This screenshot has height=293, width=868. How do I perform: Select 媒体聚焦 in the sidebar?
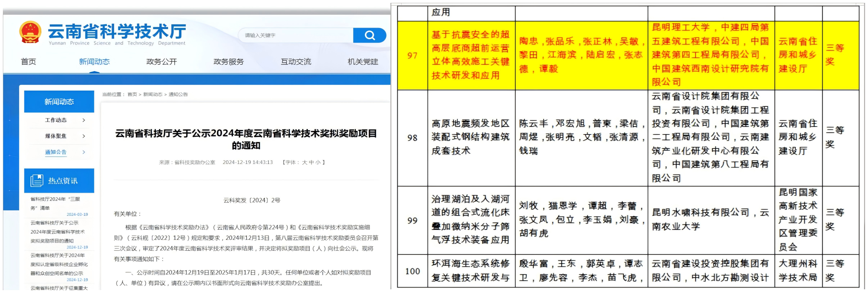(56, 136)
